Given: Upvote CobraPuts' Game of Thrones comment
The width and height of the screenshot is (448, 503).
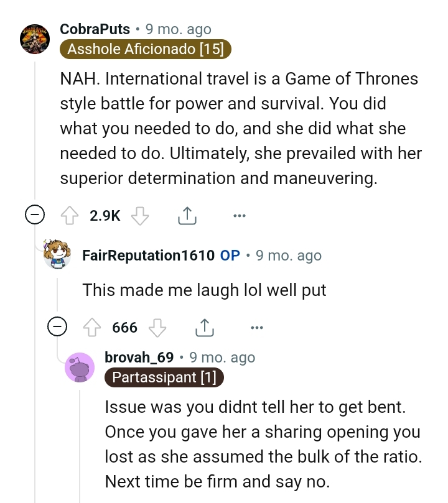Looking at the screenshot, I should tap(69, 215).
